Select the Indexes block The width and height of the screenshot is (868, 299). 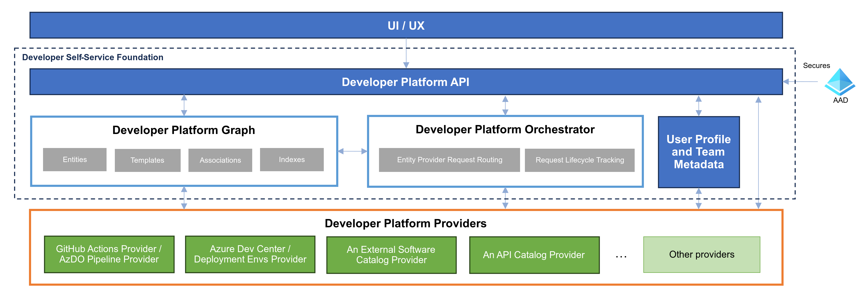pos(292,159)
